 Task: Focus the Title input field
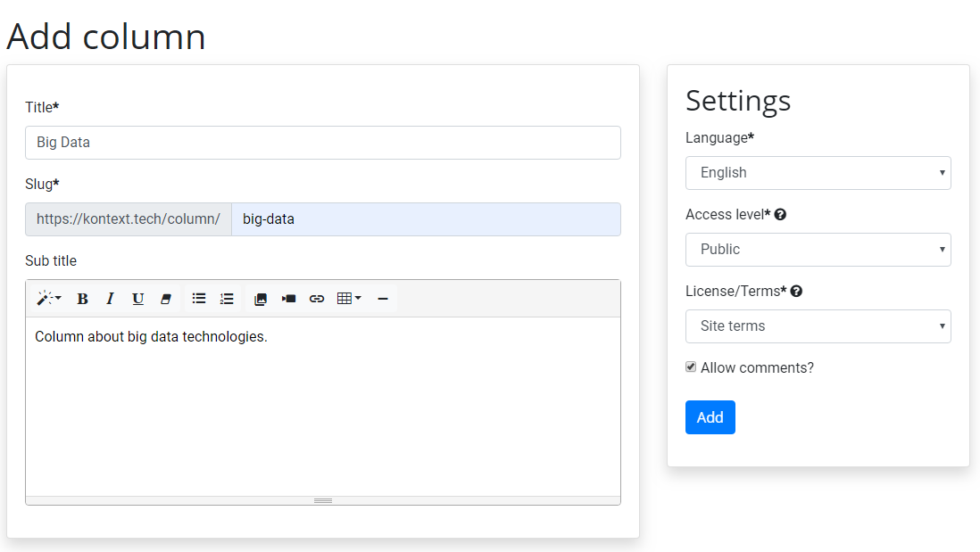click(x=323, y=143)
